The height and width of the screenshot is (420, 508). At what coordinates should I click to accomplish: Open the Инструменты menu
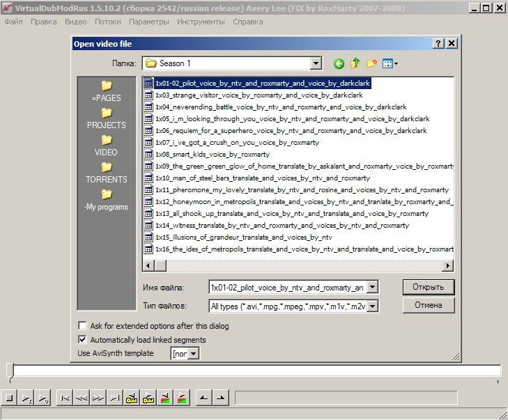pyautogui.click(x=201, y=22)
